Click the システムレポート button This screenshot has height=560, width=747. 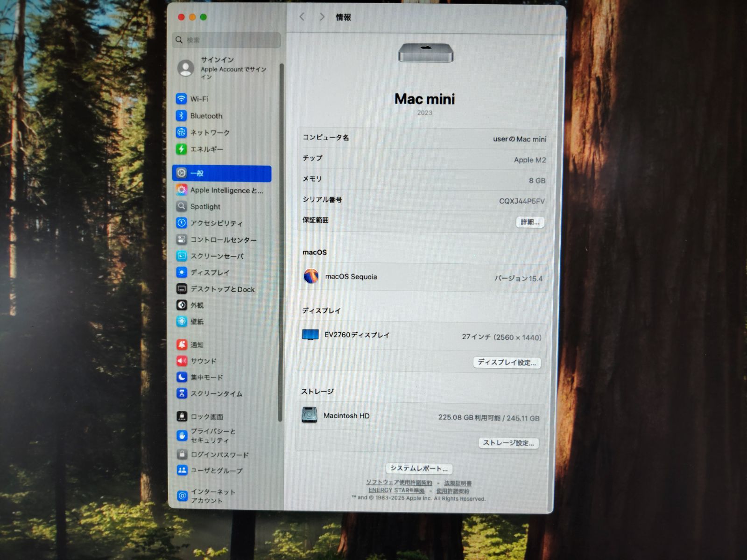point(419,469)
